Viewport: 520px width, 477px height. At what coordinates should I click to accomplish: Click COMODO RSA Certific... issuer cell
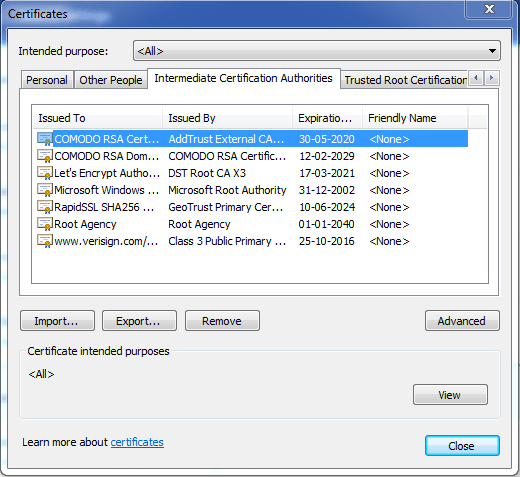click(x=227, y=156)
